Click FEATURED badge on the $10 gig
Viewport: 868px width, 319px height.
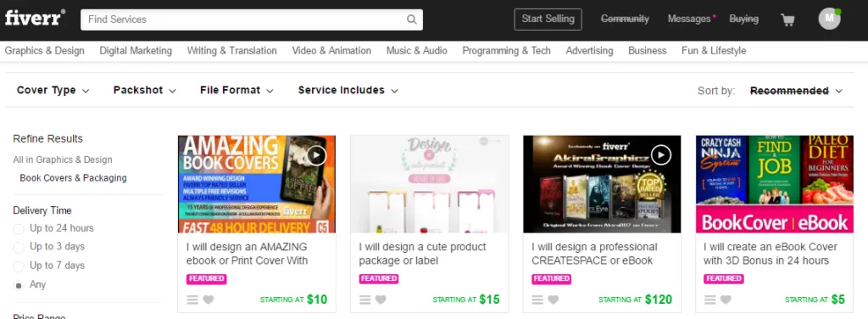(x=207, y=278)
